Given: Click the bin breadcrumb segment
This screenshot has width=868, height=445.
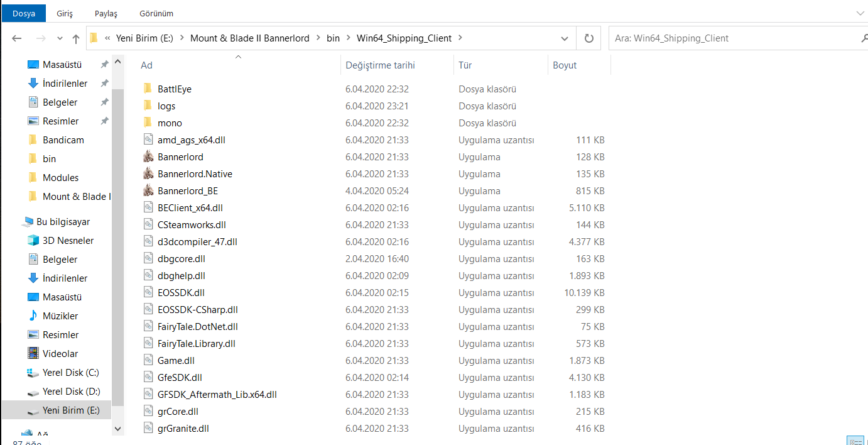Looking at the screenshot, I should [x=333, y=38].
